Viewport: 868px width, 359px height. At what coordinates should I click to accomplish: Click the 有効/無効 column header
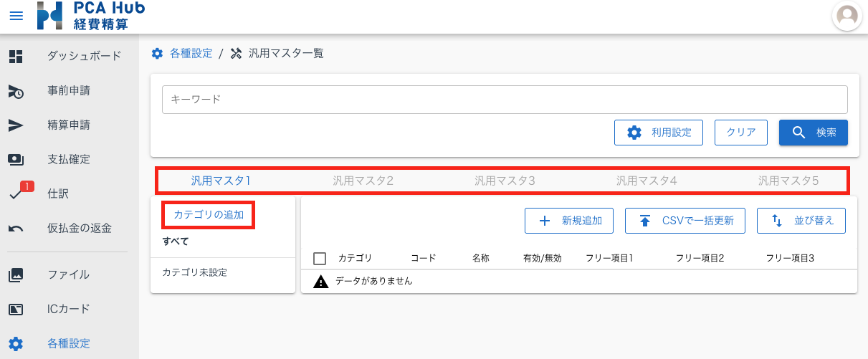click(x=543, y=258)
